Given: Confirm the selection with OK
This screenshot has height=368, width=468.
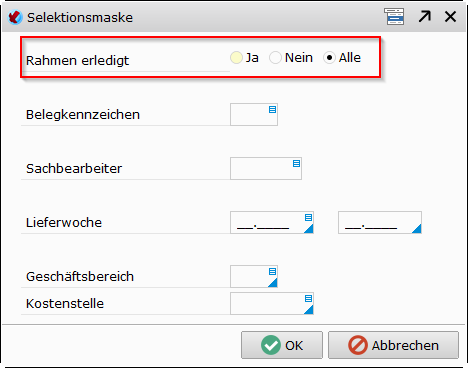Looking at the screenshot, I should [x=282, y=345].
